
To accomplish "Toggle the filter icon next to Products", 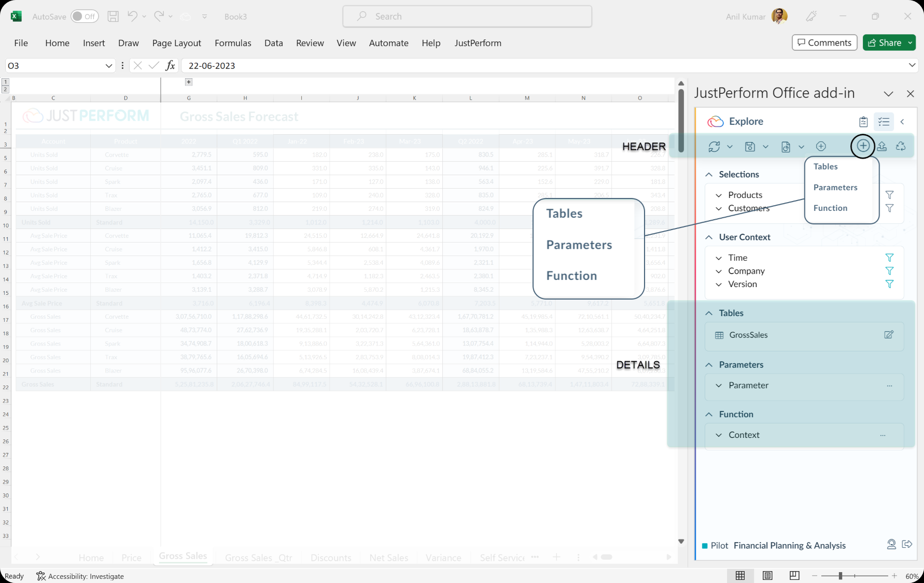I will [x=890, y=194].
